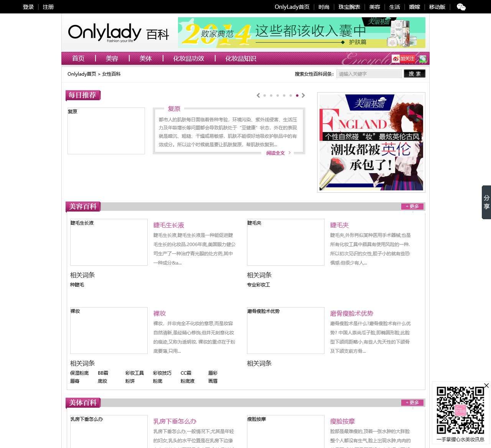The image size is (491, 448).
Task: Click BB霜 related term
Action: [x=103, y=373]
